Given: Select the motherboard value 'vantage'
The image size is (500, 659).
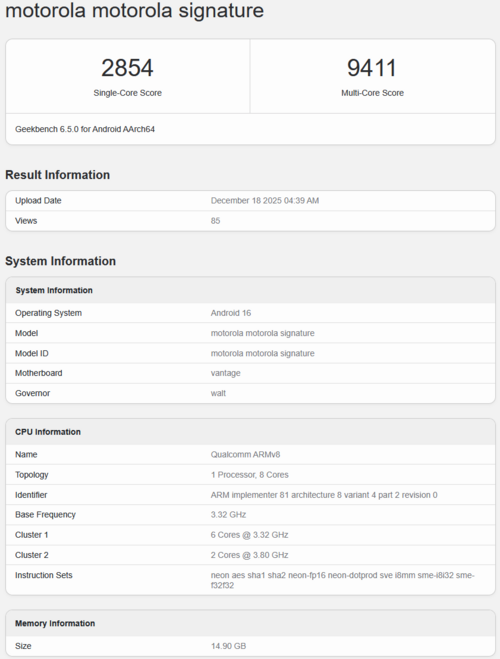Looking at the screenshot, I should coord(226,373).
